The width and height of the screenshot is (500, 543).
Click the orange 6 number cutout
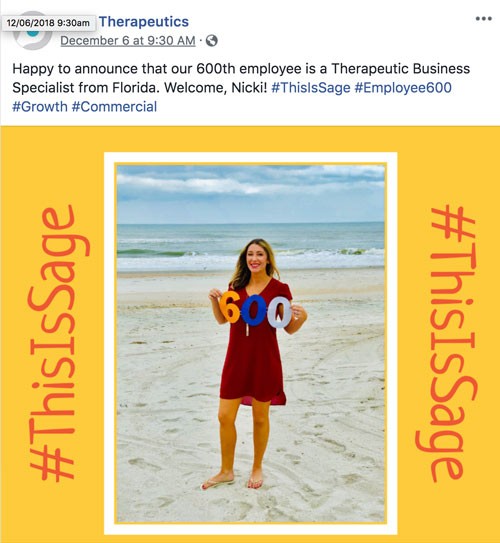230,307
